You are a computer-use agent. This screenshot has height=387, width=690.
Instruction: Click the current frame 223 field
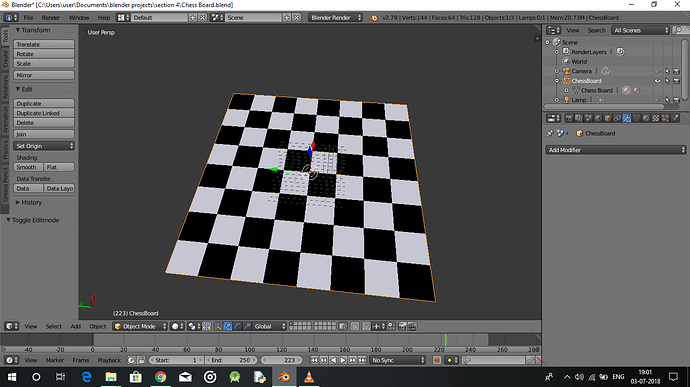coord(282,360)
